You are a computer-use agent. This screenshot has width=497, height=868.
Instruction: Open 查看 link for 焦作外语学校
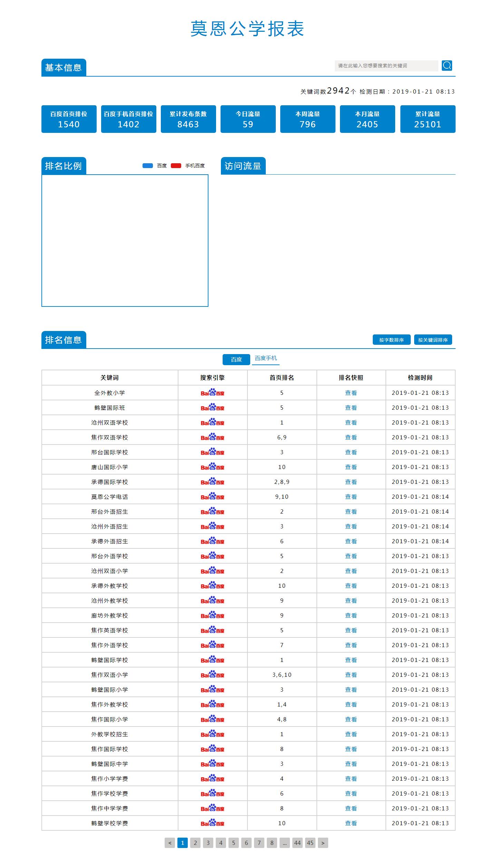coord(351,645)
